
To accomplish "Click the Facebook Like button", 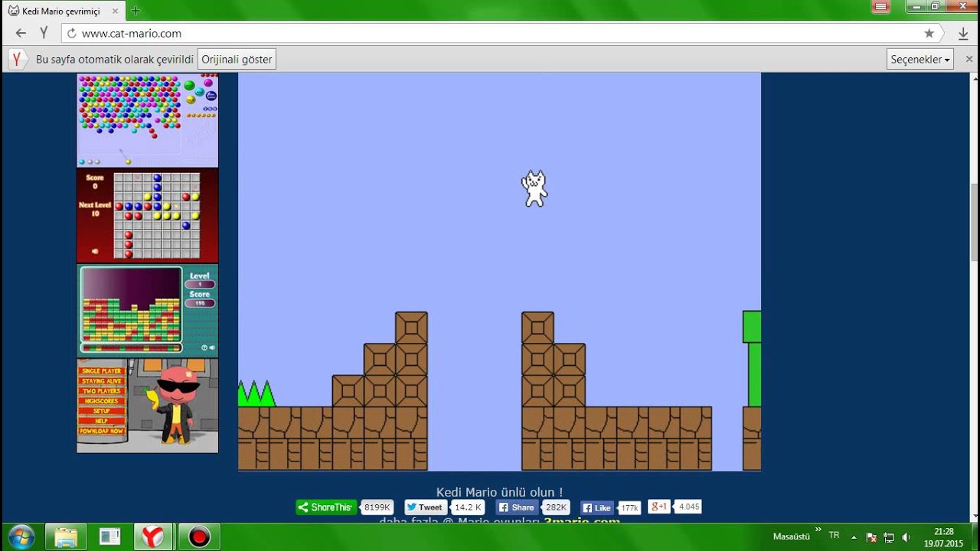I will [597, 507].
